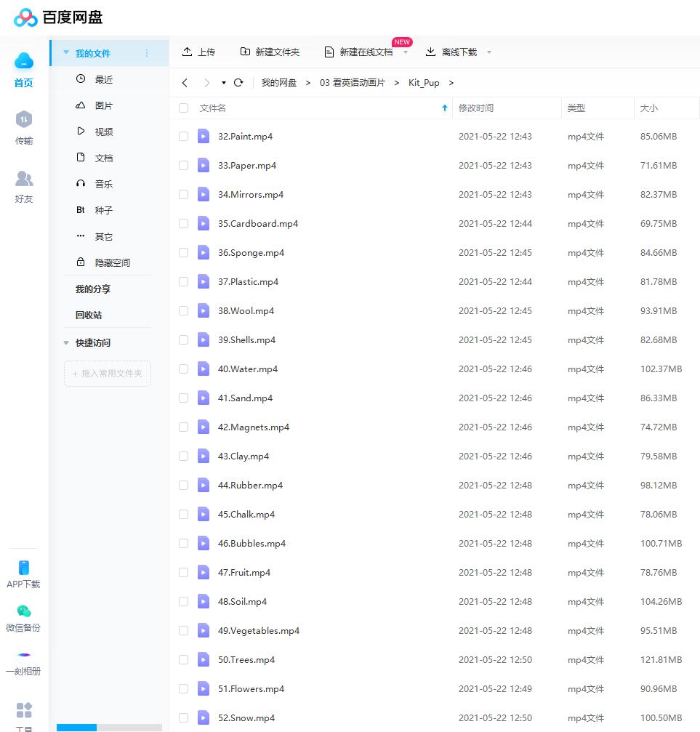Click the APP下载 phone icon

click(24, 568)
